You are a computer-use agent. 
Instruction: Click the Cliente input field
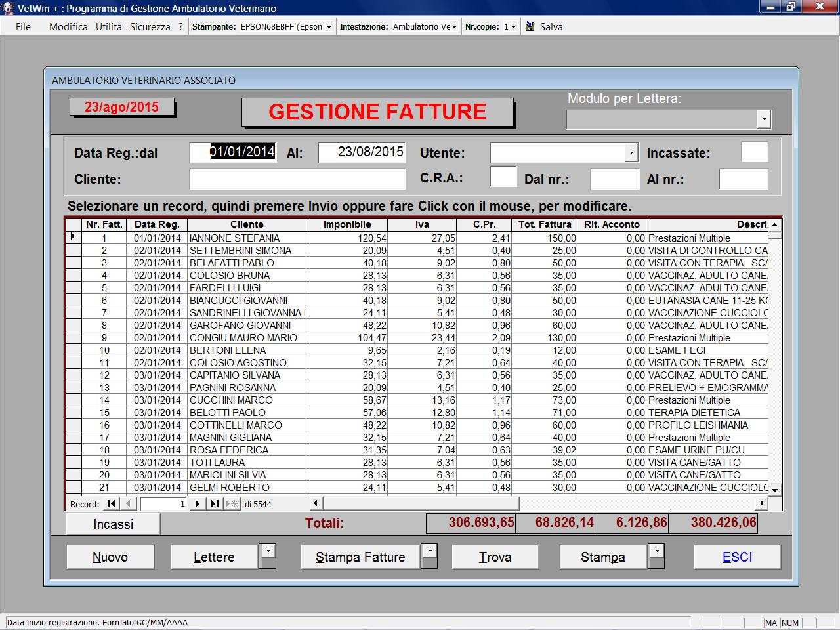297,179
